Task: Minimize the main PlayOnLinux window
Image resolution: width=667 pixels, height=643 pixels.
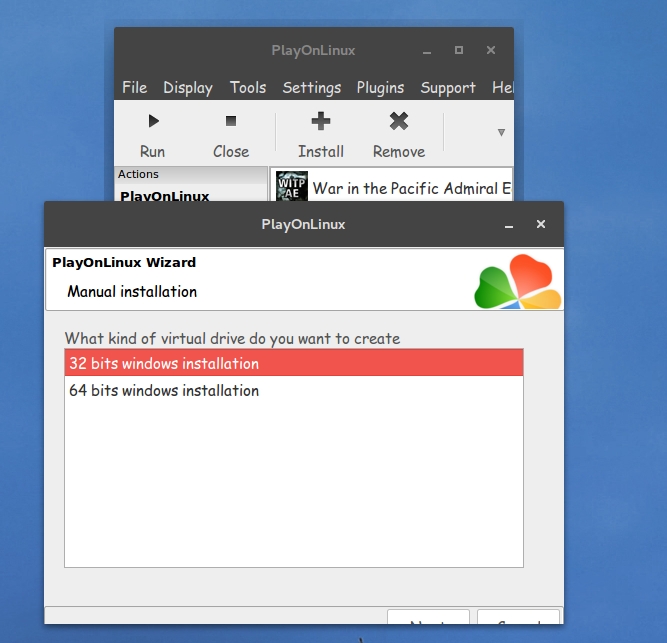Action: click(427, 51)
